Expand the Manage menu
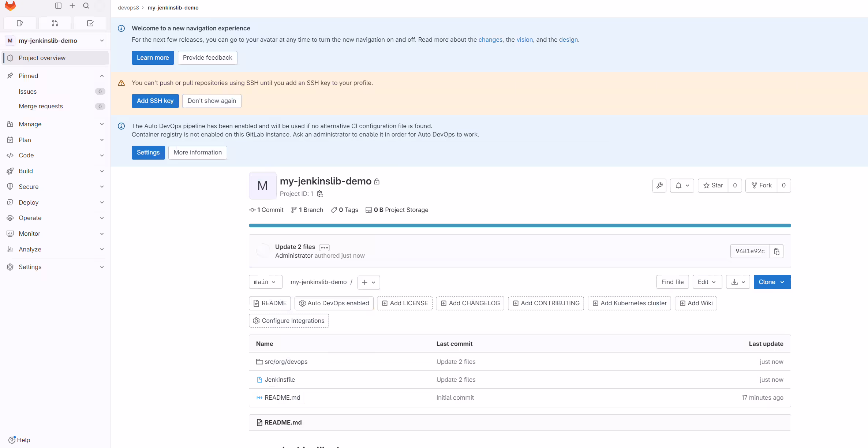The height and width of the screenshot is (448, 868). tap(55, 124)
